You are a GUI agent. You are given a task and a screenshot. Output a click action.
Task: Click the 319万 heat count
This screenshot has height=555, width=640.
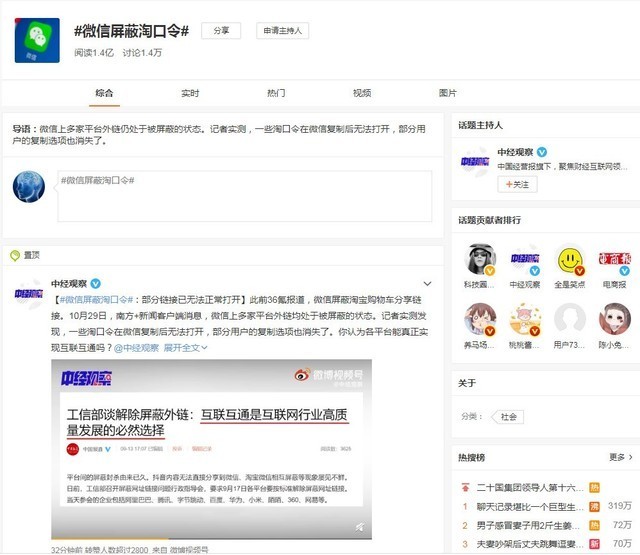click(620, 506)
